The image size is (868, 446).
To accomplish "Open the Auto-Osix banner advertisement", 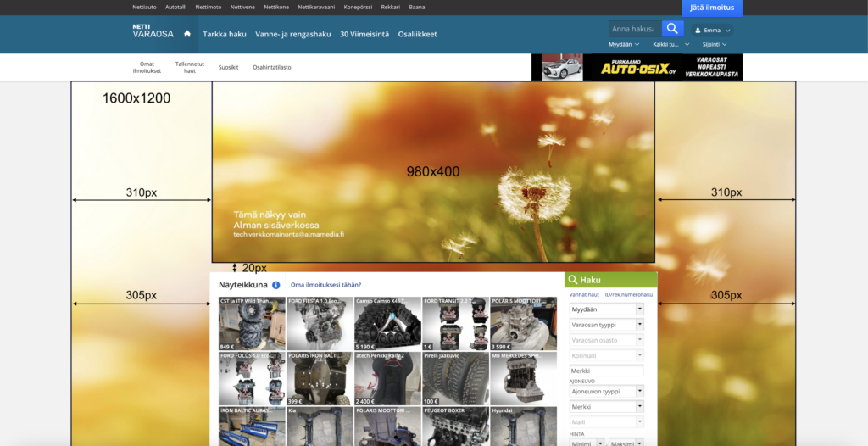I will [637, 67].
